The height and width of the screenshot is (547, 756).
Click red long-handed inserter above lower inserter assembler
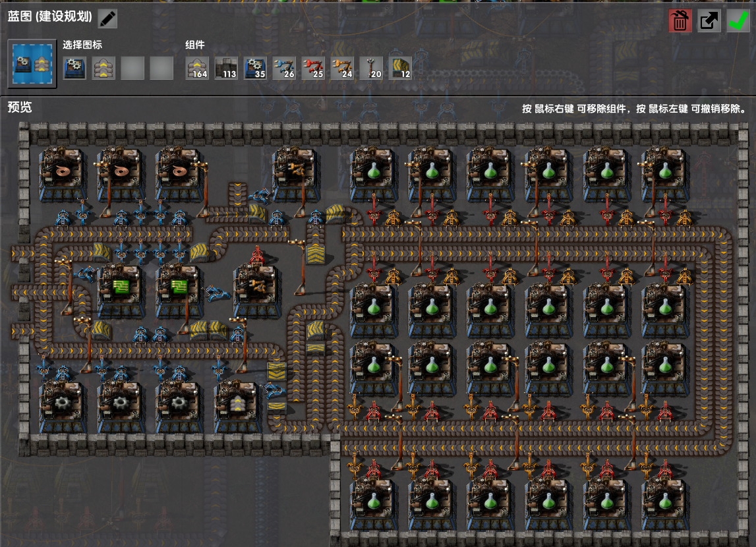[257, 255]
